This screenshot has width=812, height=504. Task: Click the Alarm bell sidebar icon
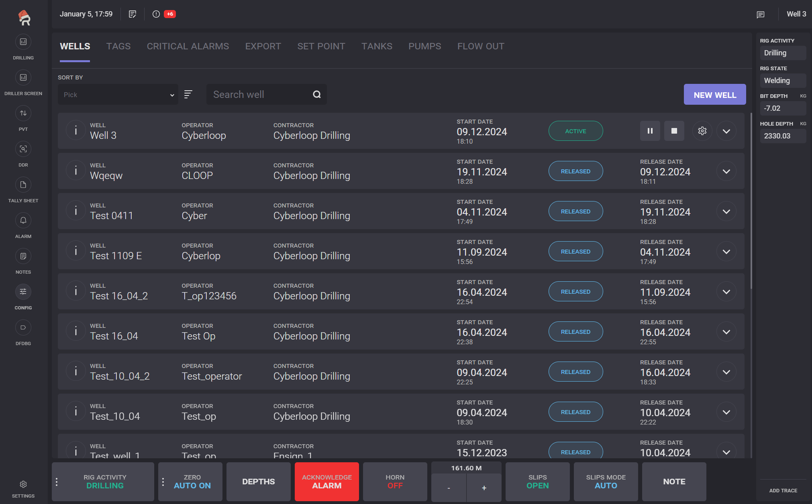tap(23, 221)
